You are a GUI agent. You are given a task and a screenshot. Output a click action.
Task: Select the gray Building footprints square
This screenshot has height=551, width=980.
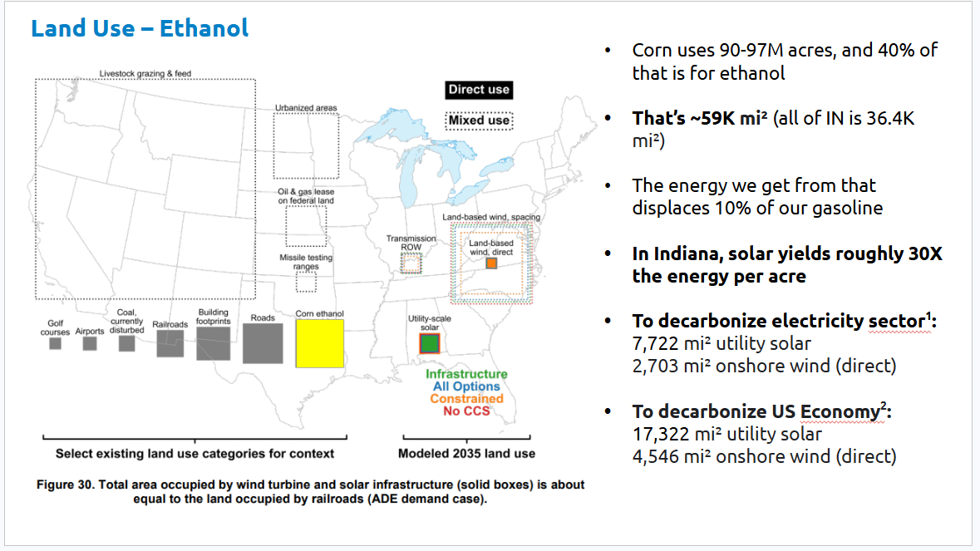214,343
